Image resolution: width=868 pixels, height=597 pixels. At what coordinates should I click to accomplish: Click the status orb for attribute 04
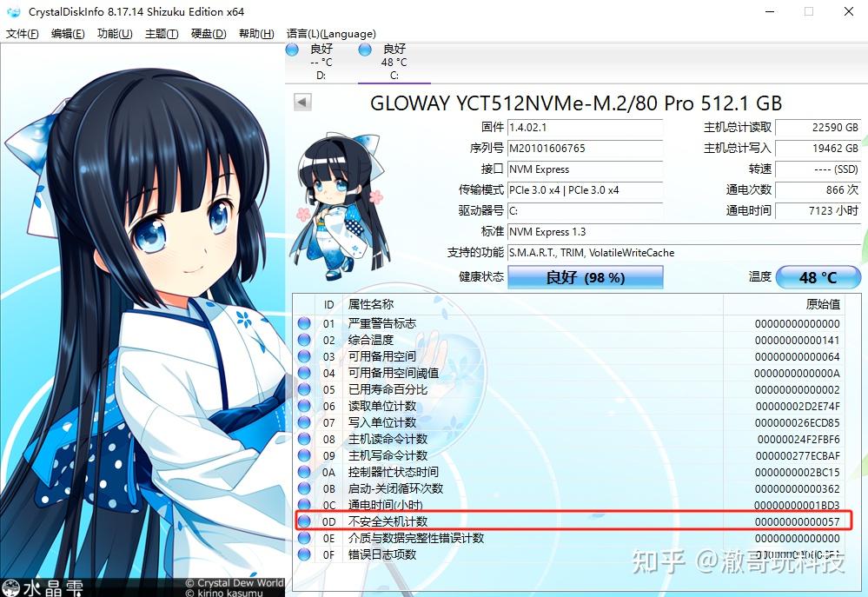304,373
